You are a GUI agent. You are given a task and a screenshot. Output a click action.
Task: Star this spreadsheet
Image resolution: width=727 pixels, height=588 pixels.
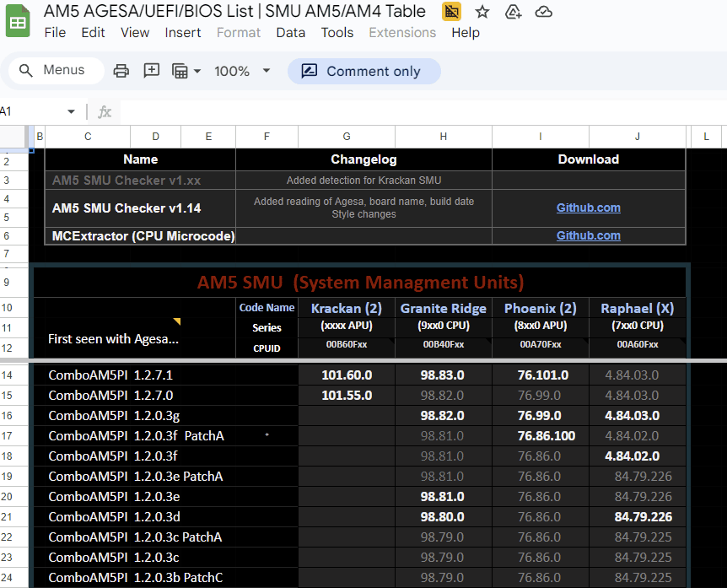pos(482,12)
